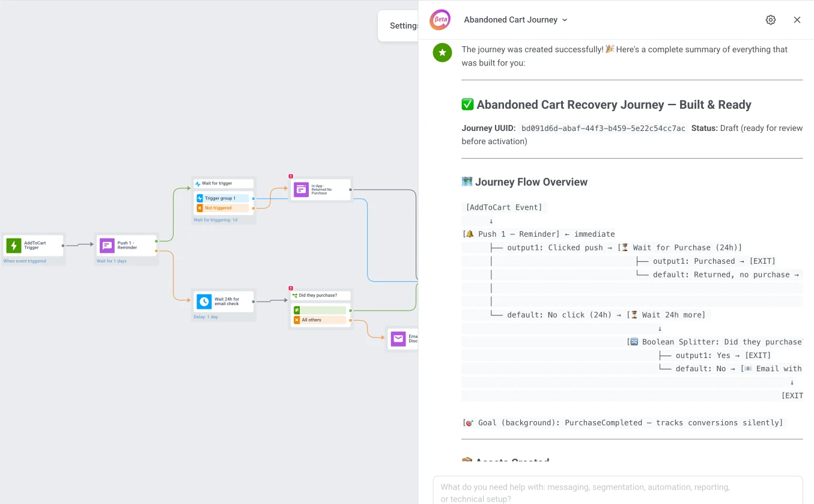The height and width of the screenshot is (504, 814).
Task: Click the Journey UUID code snippet
Action: click(603, 128)
